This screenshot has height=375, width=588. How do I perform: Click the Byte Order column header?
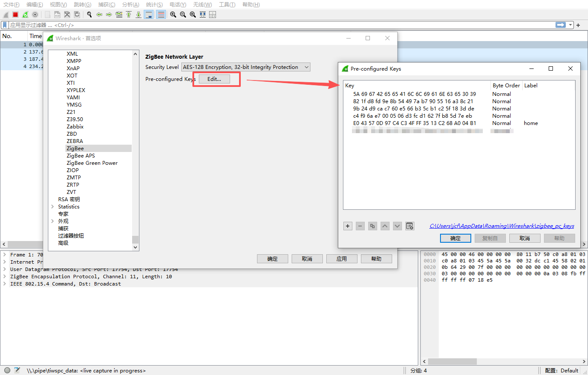506,86
